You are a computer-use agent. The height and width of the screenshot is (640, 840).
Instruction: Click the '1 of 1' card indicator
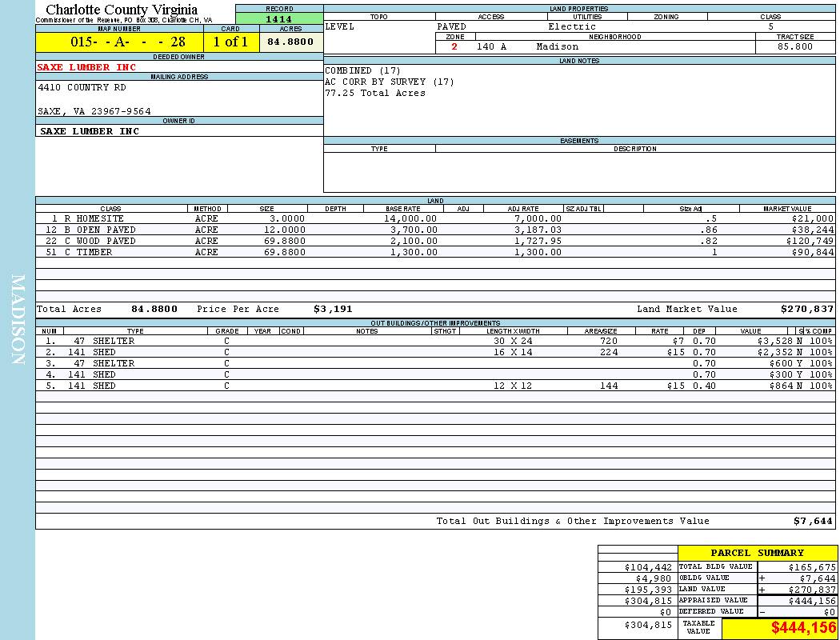[230, 42]
